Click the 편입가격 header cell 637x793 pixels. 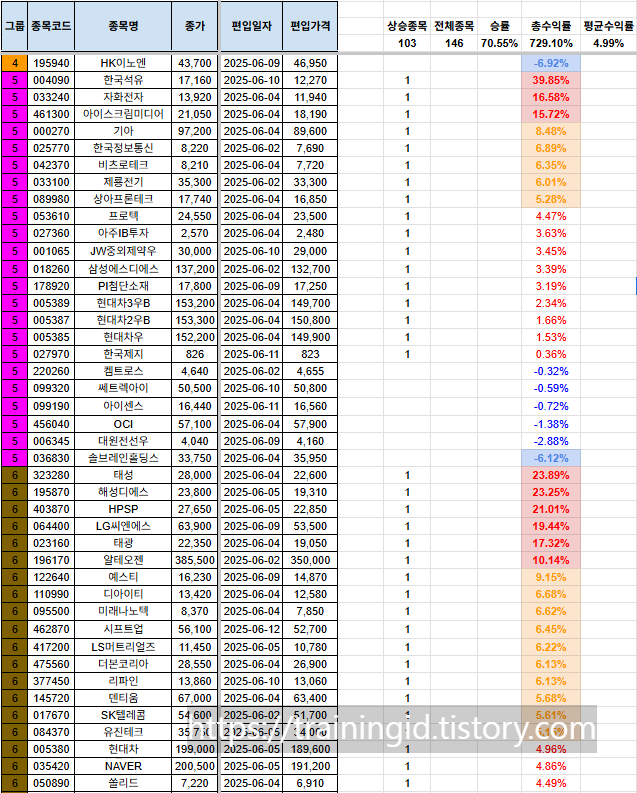click(x=310, y=26)
